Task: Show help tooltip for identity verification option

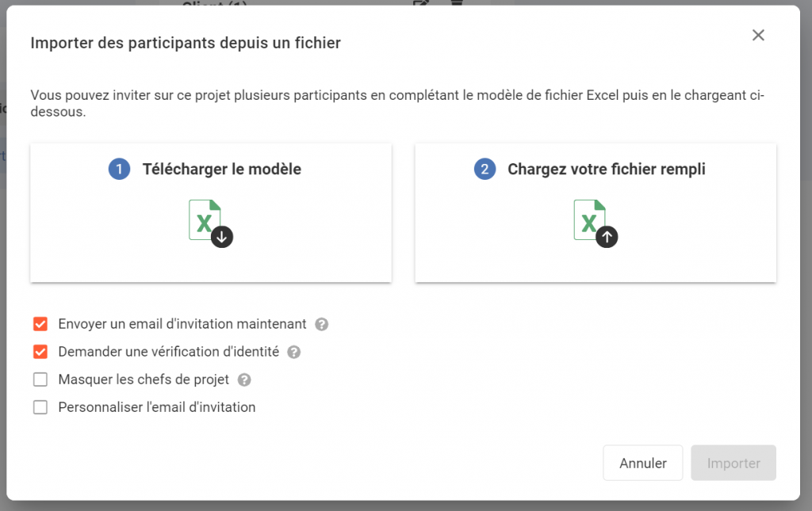Action: (x=294, y=352)
